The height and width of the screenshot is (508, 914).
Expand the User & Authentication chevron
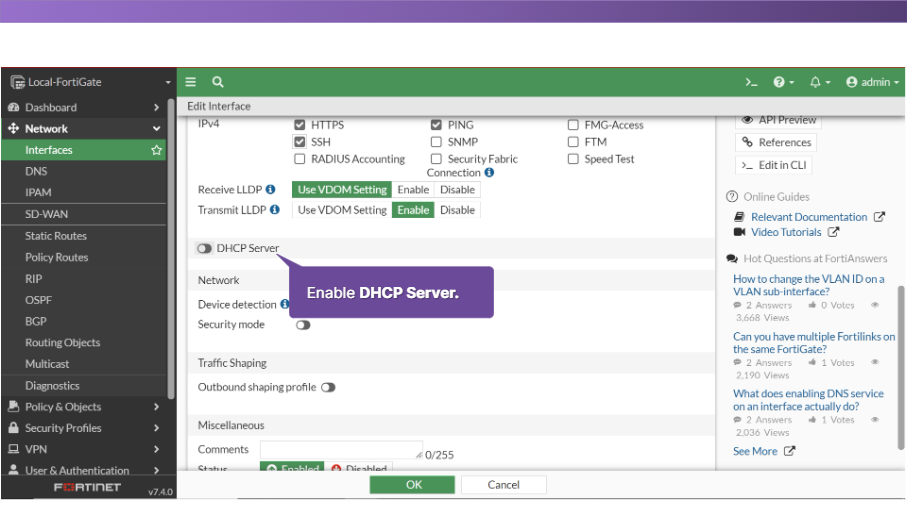(x=156, y=470)
